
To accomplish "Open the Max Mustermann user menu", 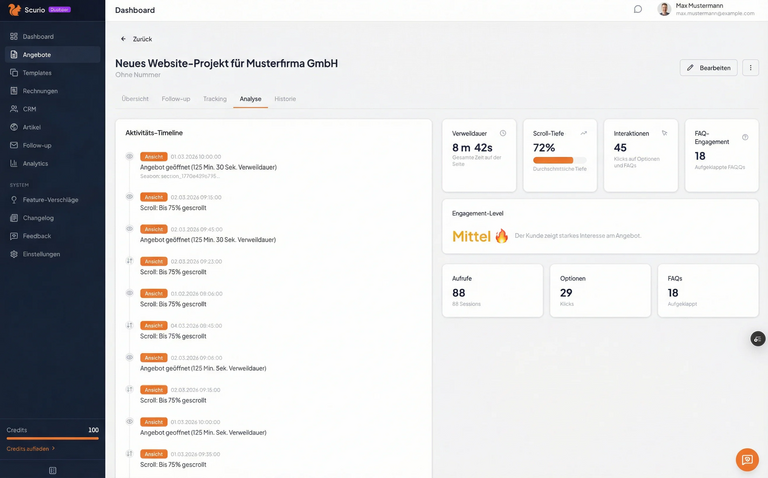I will [706, 9].
